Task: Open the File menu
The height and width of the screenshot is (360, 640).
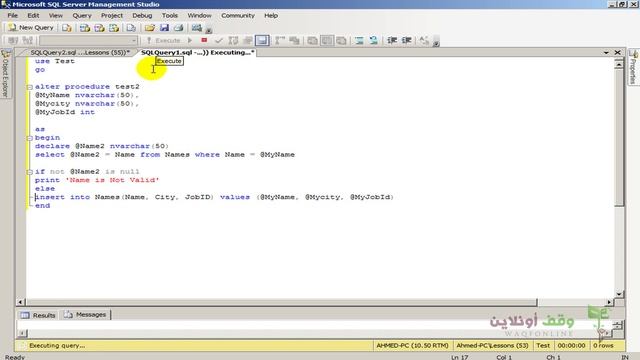Action: [x=13, y=16]
